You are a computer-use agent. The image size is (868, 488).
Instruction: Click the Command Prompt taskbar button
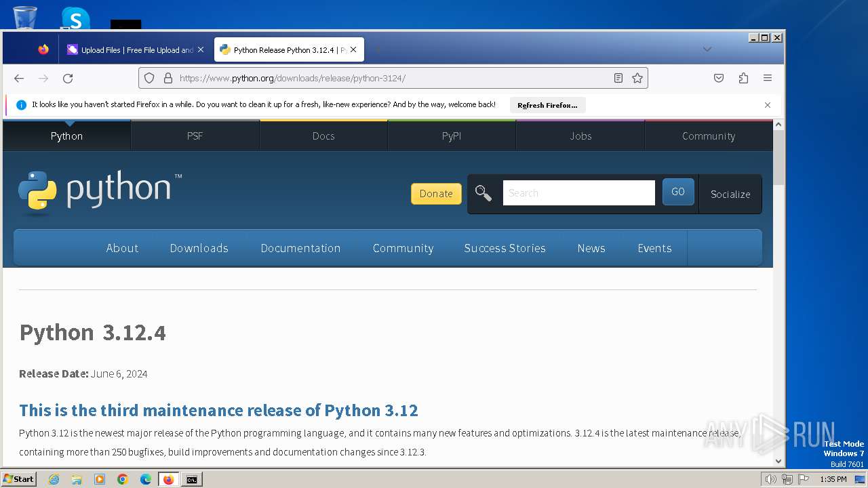click(x=192, y=479)
